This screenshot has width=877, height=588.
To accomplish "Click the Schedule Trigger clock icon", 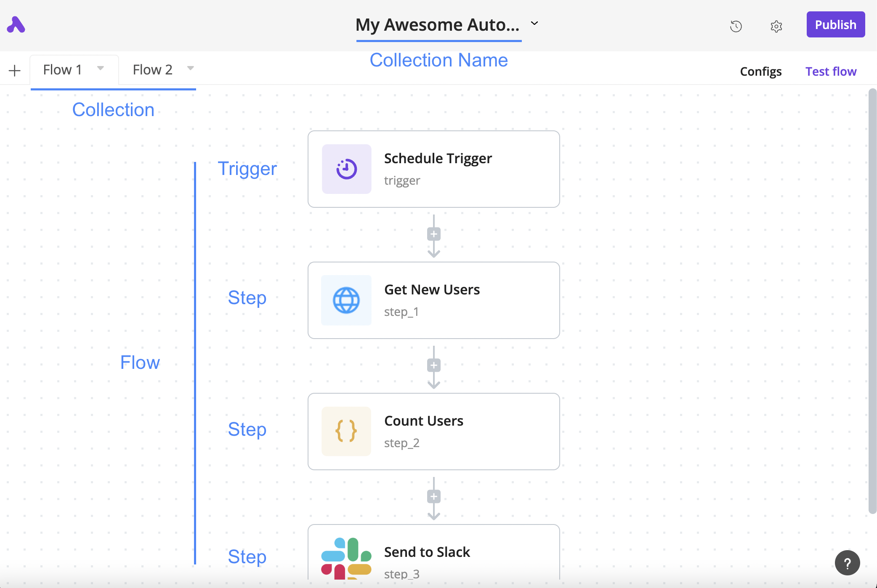I will coord(346,169).
